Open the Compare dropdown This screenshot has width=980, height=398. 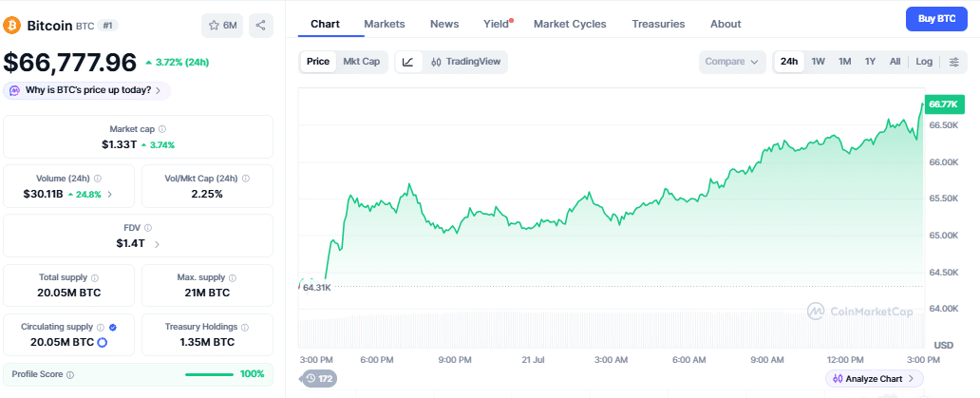click(732, 62)
